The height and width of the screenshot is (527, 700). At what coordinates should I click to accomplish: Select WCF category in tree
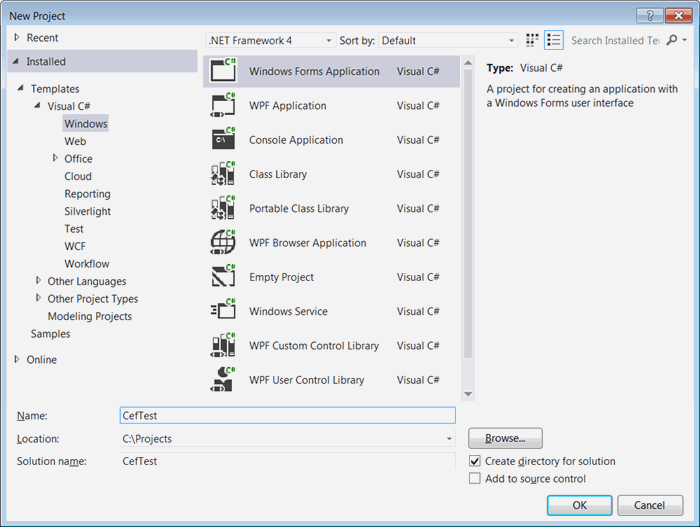[x=75, y=246]
